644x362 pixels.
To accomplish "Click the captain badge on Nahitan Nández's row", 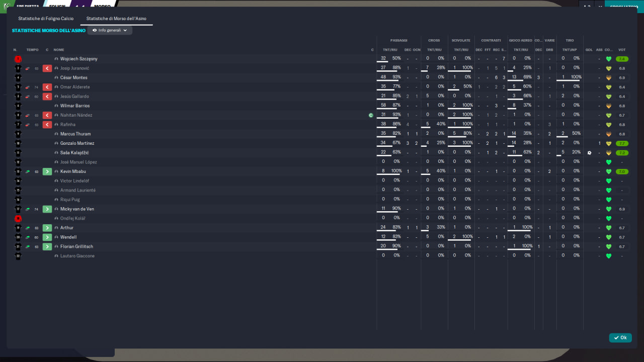I will pos(371,115).
